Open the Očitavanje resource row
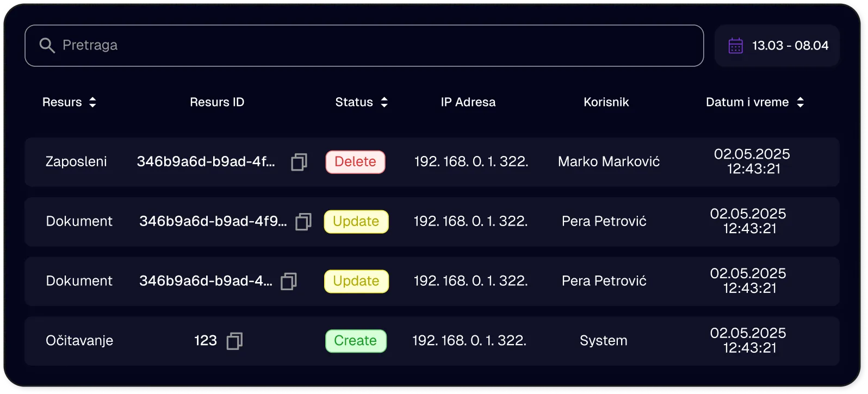Screen dimensions: 868x394 (79, 341)
